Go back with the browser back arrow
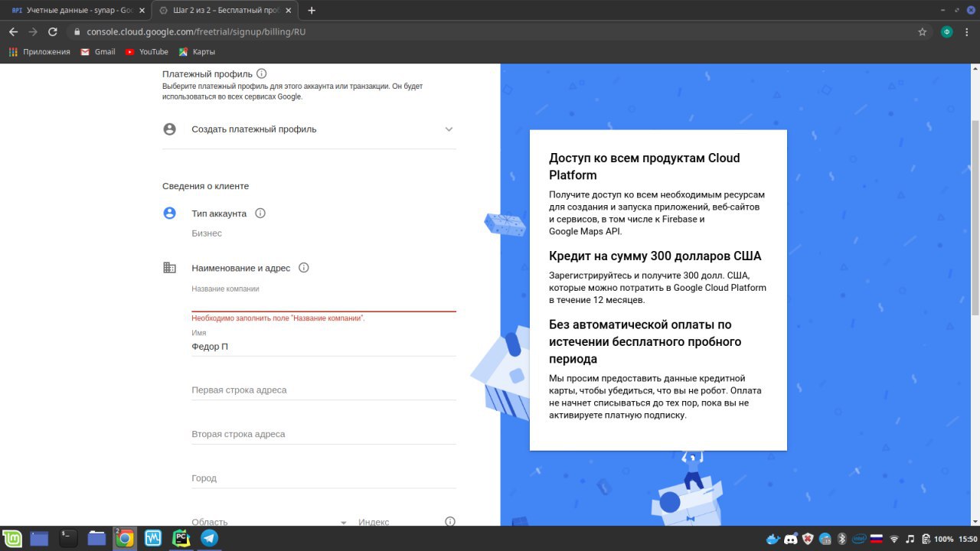This screenshot has width=980, height=551. tap(13, 31)
